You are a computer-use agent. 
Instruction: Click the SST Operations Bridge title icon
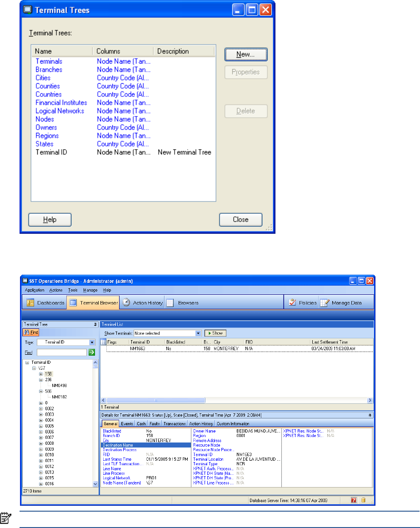(25, 281)
